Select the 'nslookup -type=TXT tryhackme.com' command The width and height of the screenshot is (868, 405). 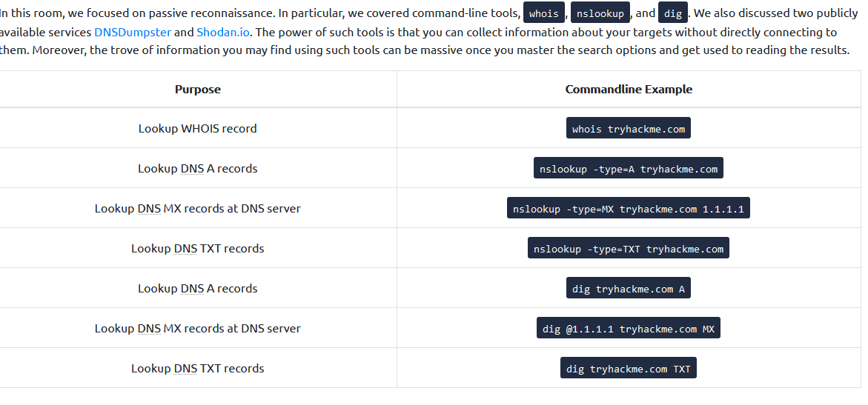629,249
